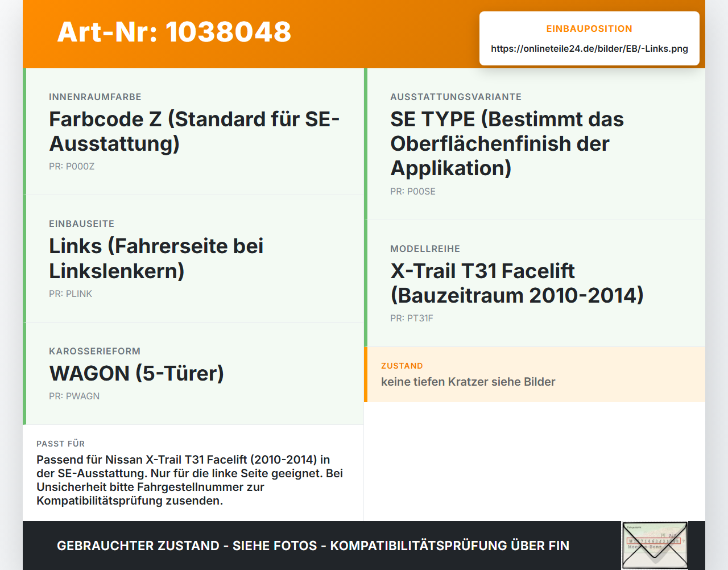Image resolution: width=728 pixels, height=570 pixels.
Task: Open the Einbauposition image URL link
Action: [589, 48]
